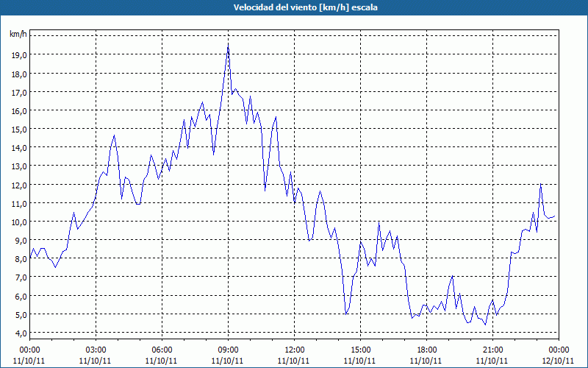Screen dimensions: 588x368
Task: Click the '9,0' y-axis value
Action: [x=21, y=241]
